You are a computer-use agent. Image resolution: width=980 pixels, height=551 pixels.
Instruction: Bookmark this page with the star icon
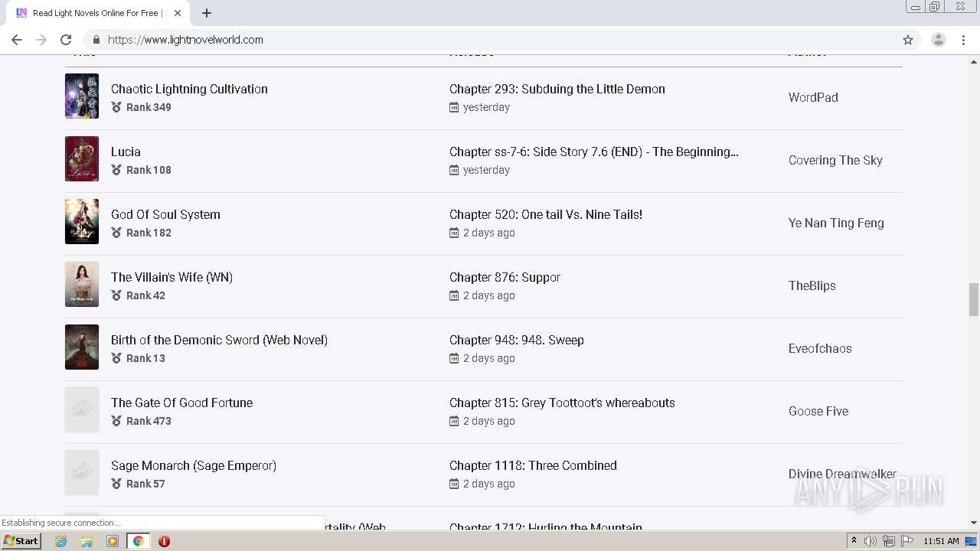[x=908, y=40]
